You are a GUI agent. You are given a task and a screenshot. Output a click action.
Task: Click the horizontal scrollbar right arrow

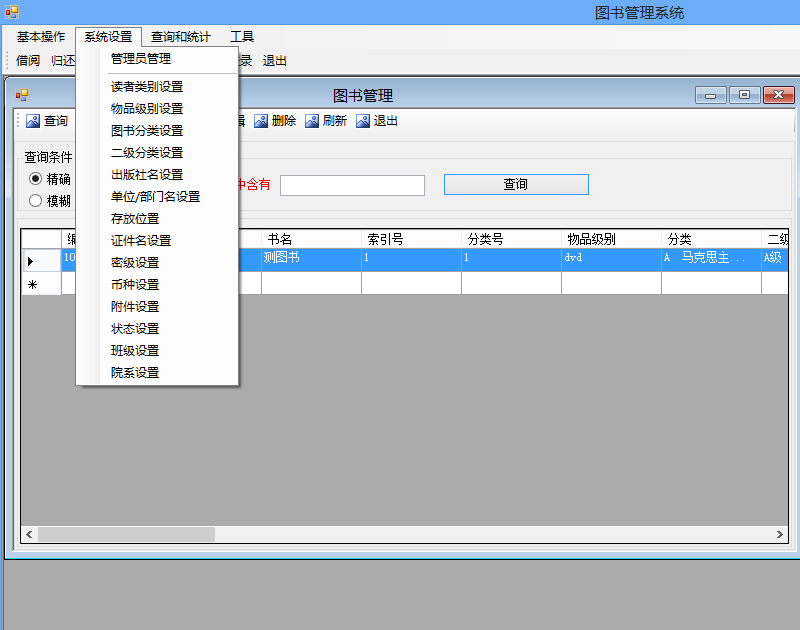[782, 535]
